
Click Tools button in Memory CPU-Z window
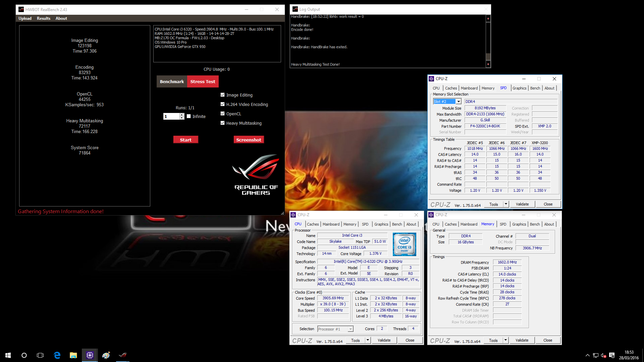coord(493,340)
